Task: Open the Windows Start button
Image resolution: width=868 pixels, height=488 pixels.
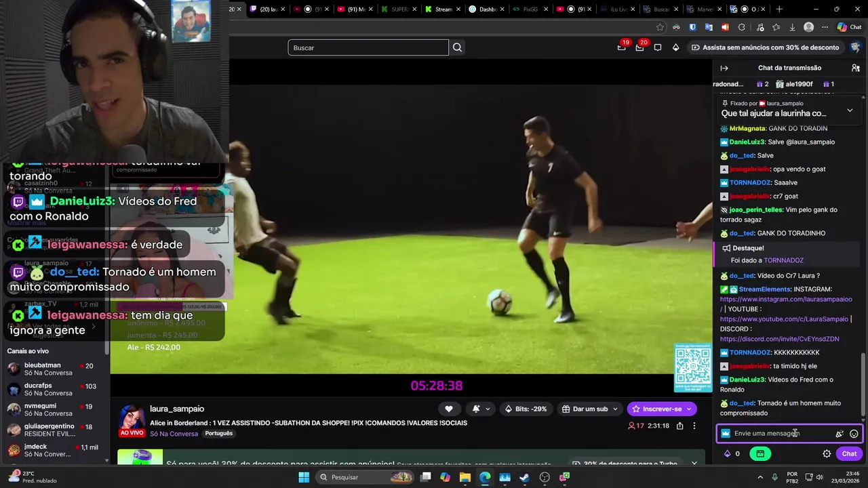Action: [x=304, y=477]
